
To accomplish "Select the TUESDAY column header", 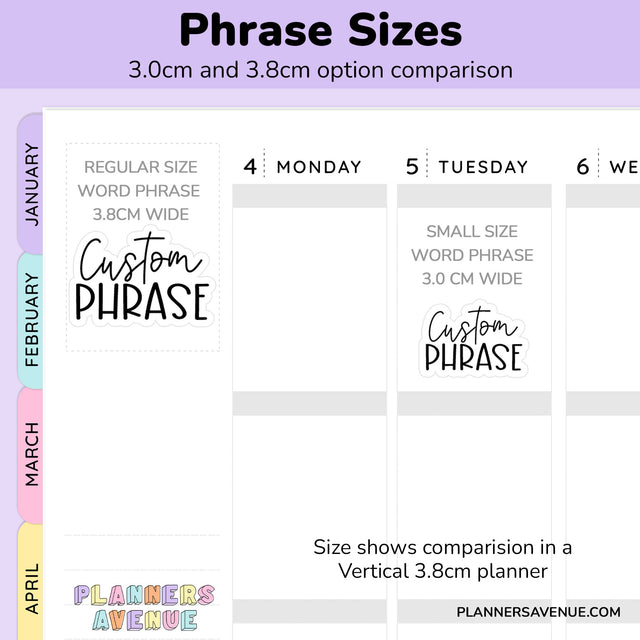I will 483,167.
